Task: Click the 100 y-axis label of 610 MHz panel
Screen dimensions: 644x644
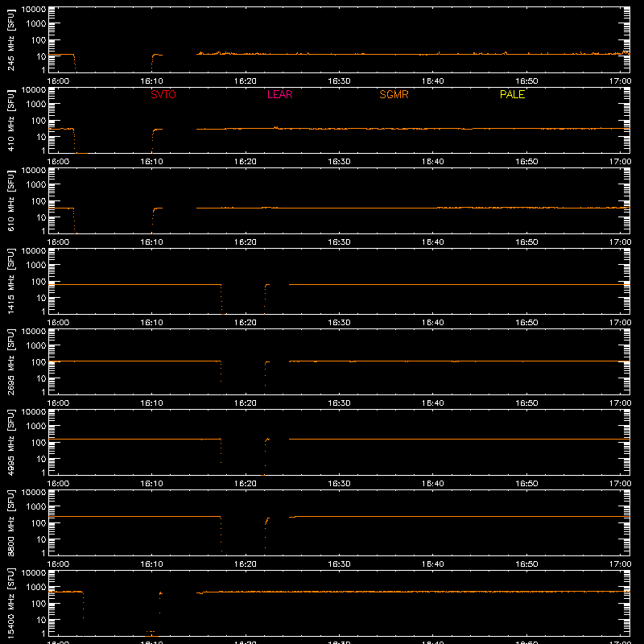Action: (39, 201)
